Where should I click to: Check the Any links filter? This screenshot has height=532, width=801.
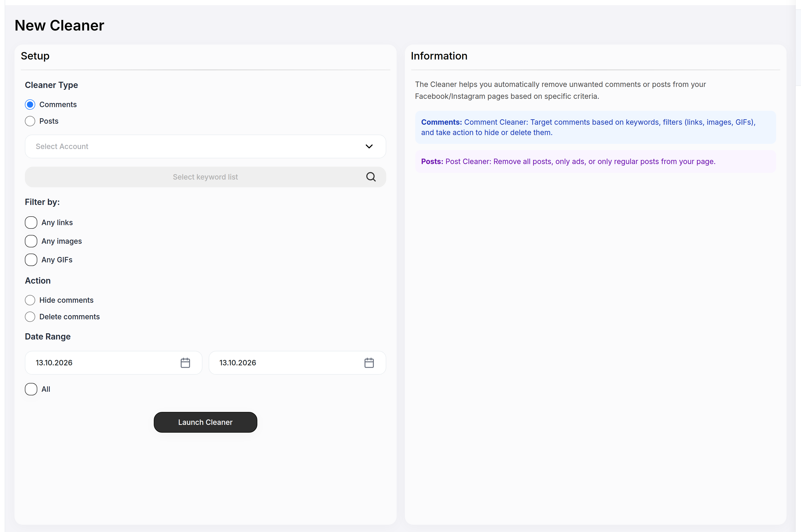pos(31,223)
